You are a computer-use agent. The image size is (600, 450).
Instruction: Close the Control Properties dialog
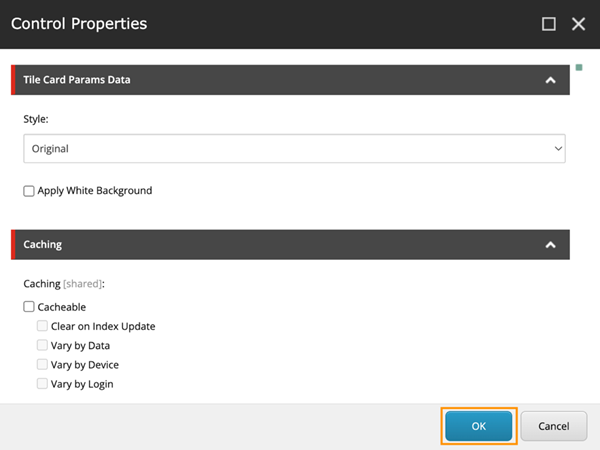point(578,24)
